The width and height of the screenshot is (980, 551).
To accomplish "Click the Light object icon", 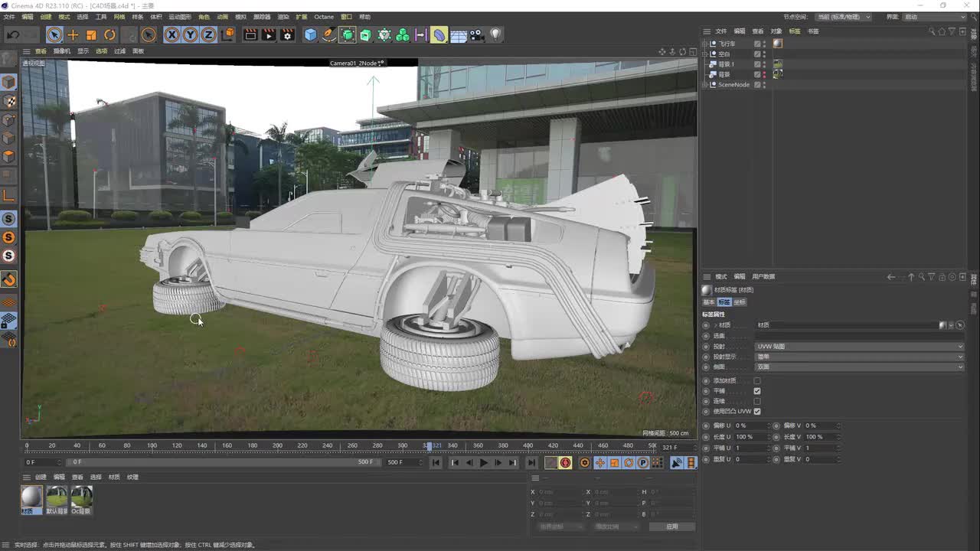I will [x=495, y=34].
